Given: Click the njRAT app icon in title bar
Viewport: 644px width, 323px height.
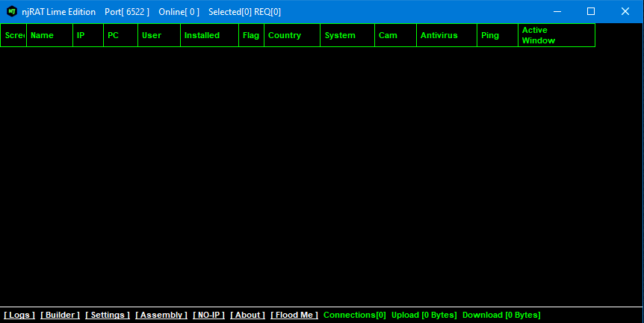Looking at the screenshot, I should (x=11, y=11).
